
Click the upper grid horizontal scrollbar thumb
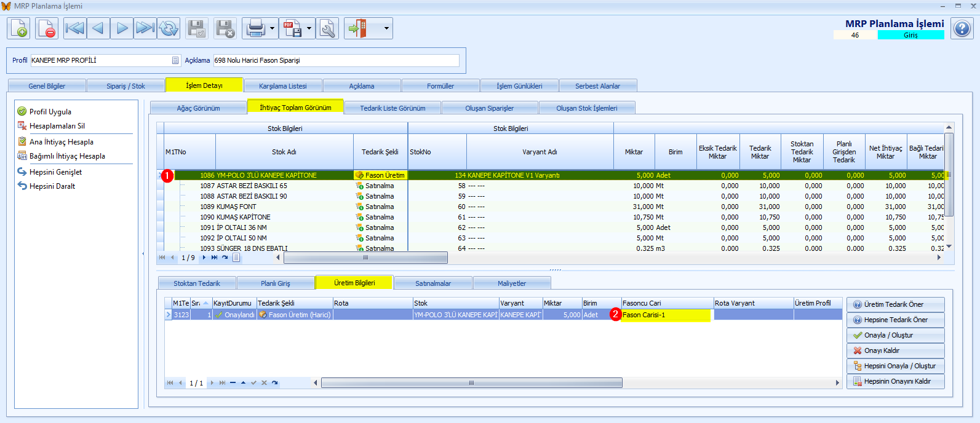pos(365,258)
